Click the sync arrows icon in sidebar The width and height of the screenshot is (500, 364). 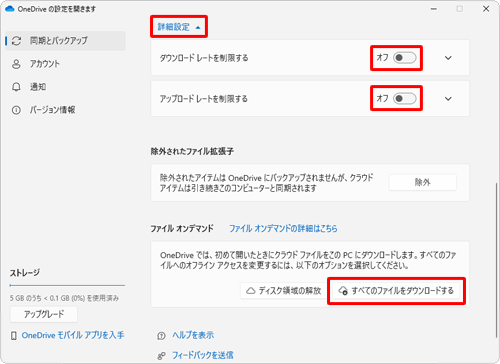pos(16,41)
